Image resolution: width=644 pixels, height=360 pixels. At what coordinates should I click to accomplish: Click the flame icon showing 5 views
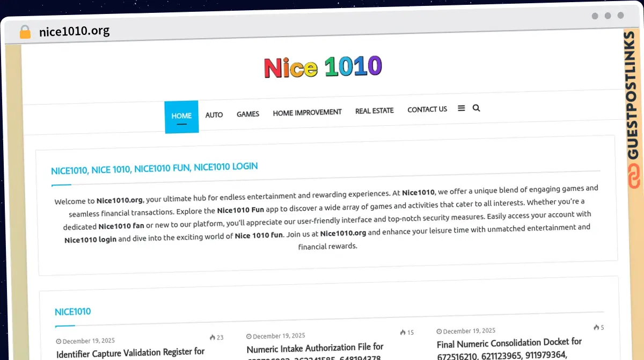pos(596,327)
